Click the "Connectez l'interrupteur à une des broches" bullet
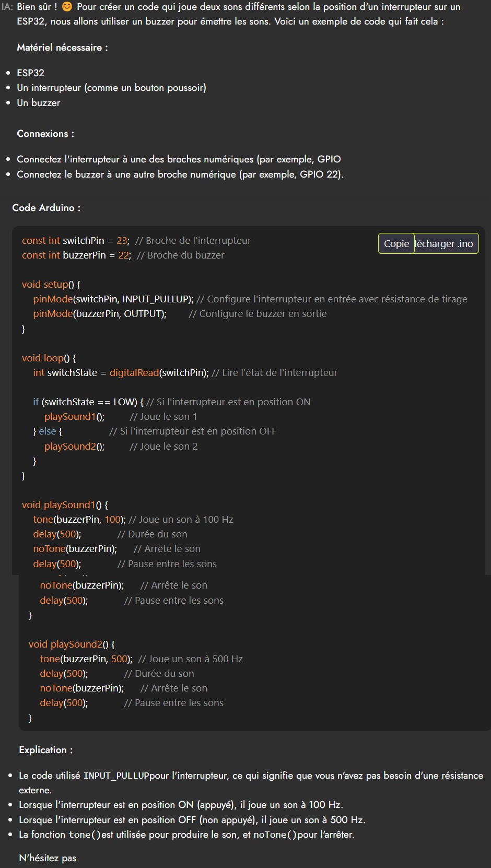491x868 pixels. coord(179,159)
